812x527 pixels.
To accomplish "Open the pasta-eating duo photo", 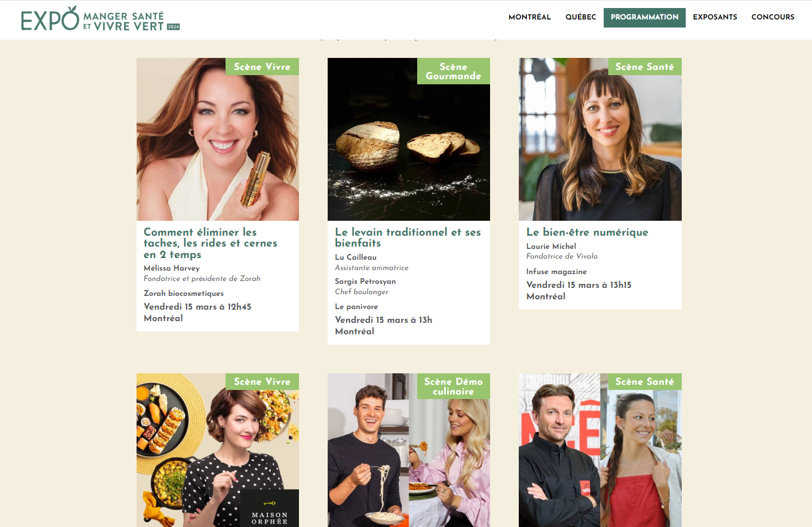I will point(409,450).
